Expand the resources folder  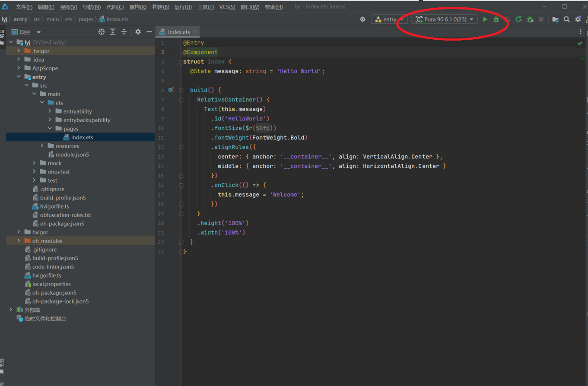(42, 146)
